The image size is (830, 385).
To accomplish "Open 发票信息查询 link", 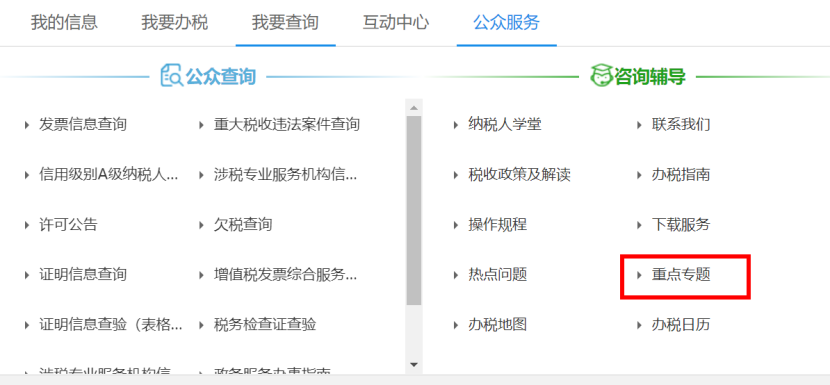I will point(83,125).
